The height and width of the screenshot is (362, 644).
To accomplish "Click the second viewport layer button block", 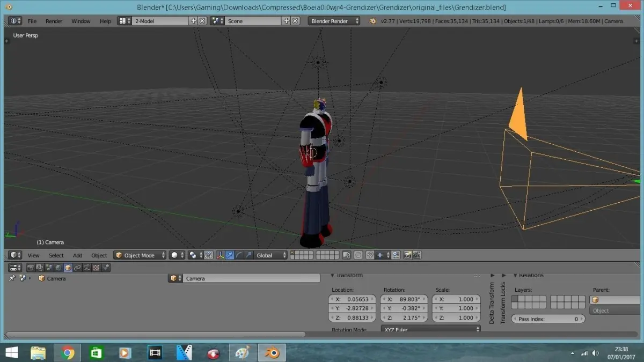I will (327, 255).
